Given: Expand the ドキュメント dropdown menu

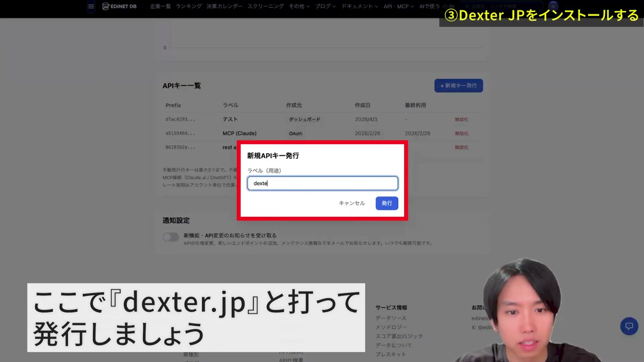Looking at the screenshot, I should [x=360, y=6].
